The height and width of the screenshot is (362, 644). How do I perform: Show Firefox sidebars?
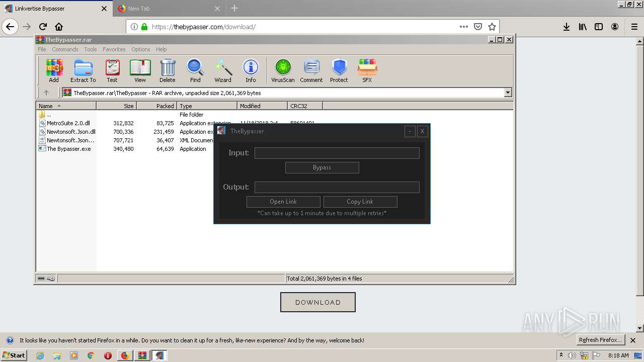599,27
